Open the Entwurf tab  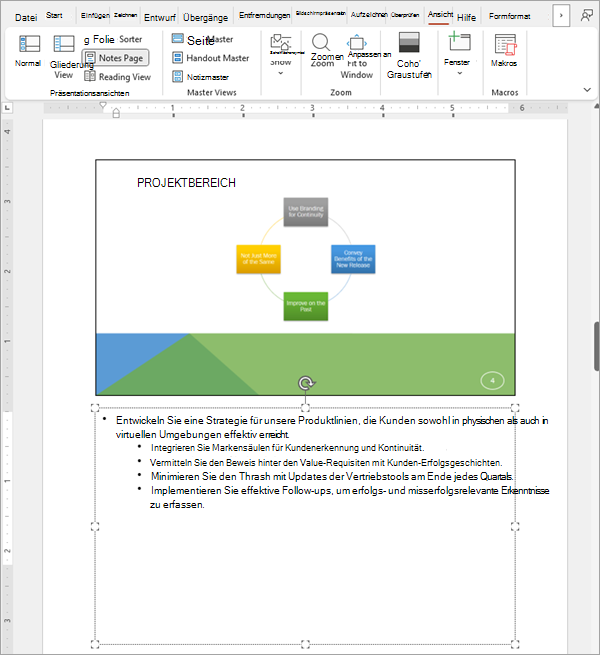[x=160, y=17]
